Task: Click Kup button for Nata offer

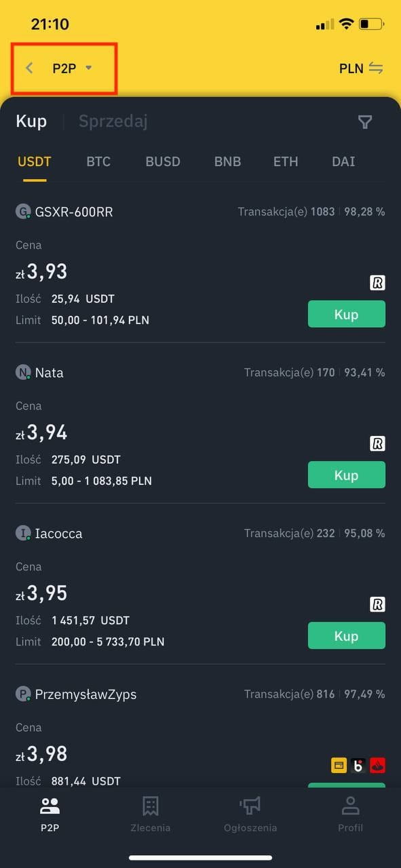Action: point(347,475)
